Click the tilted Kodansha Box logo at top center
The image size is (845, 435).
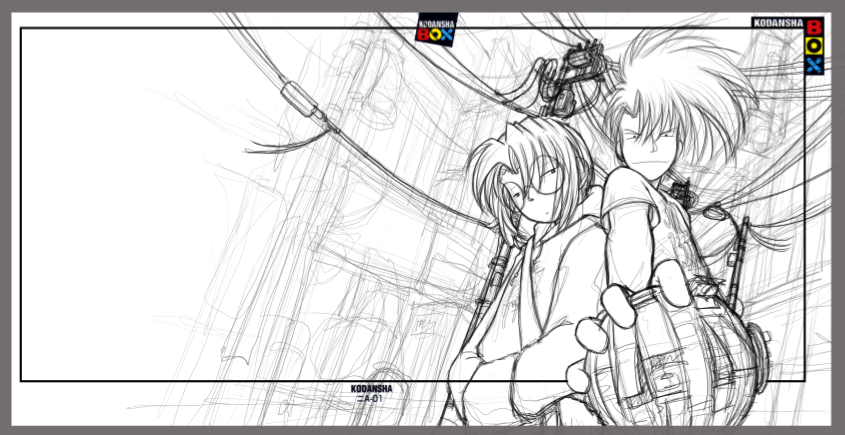point(436,29)
